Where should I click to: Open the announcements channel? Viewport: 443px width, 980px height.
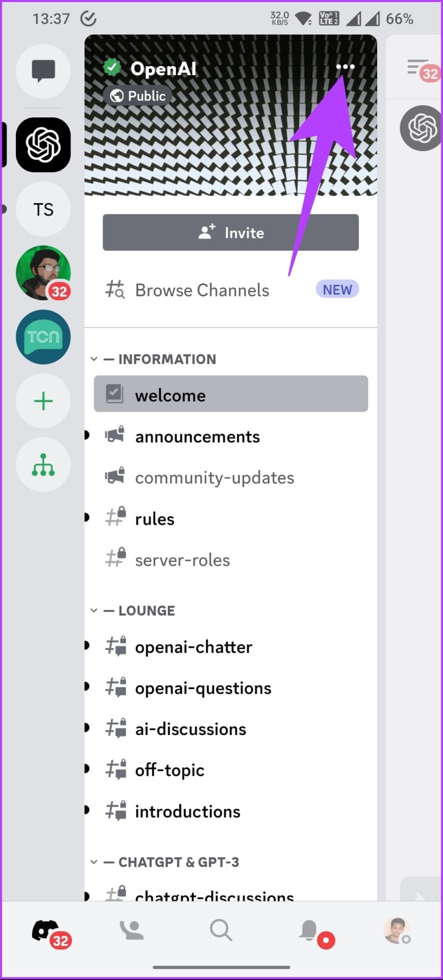tap(231, 437)
